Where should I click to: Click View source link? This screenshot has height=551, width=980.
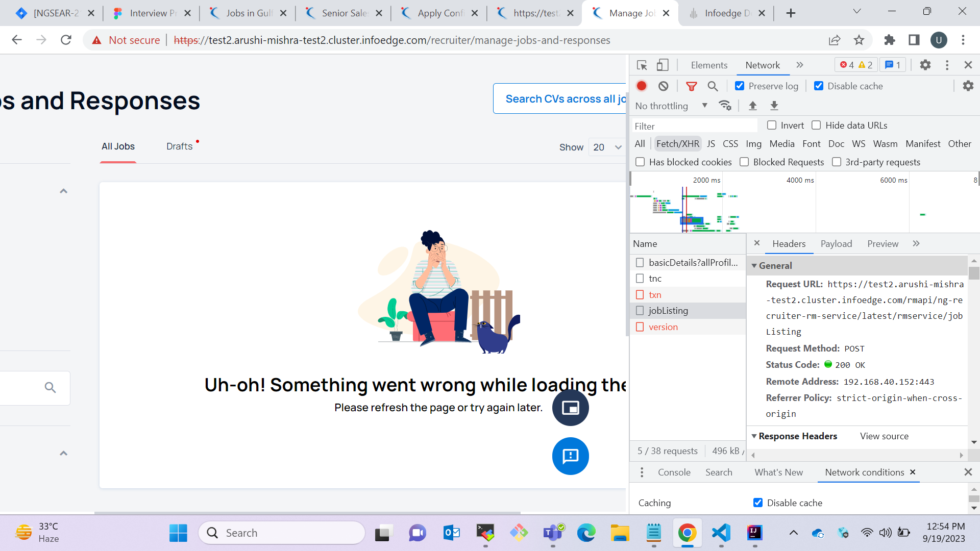[x=884, y=436]
